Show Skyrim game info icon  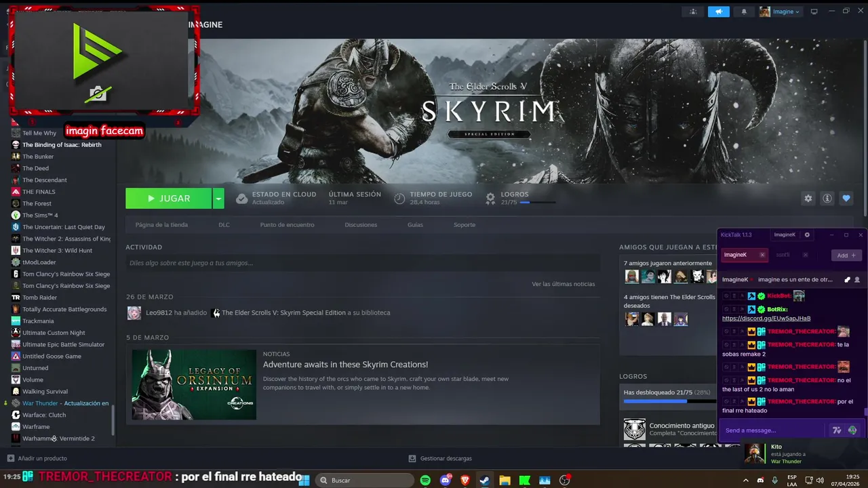coord(827,199)
